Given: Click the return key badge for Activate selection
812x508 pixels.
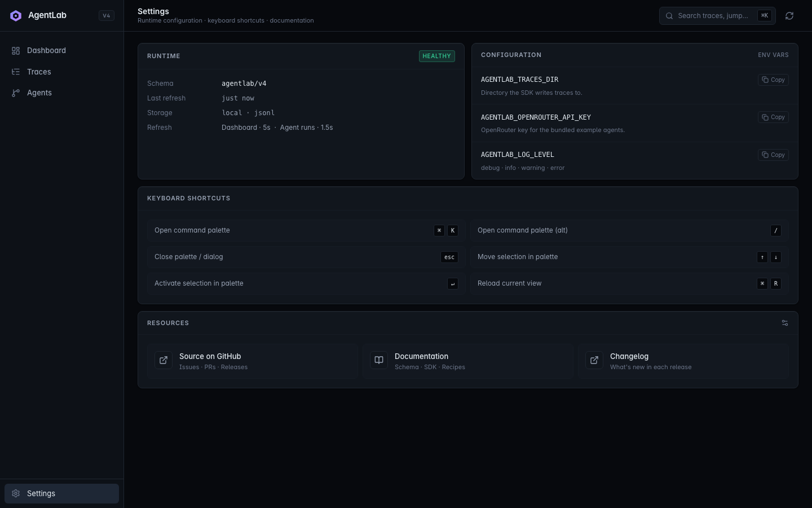Looking at the screenshot, I should click(453, 283).
